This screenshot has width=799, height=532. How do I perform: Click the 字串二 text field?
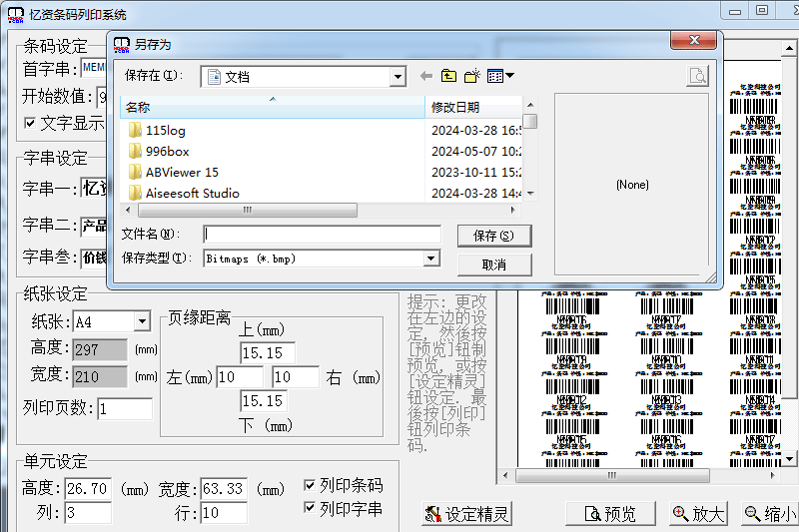[x=94, y=226]
